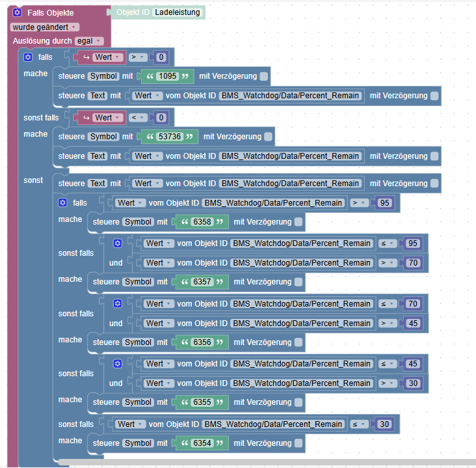Check mit Verzögerung on the Symbol 6358 row
The width and height of the screenshot is (476, 468).
click(x=298, y=222)
